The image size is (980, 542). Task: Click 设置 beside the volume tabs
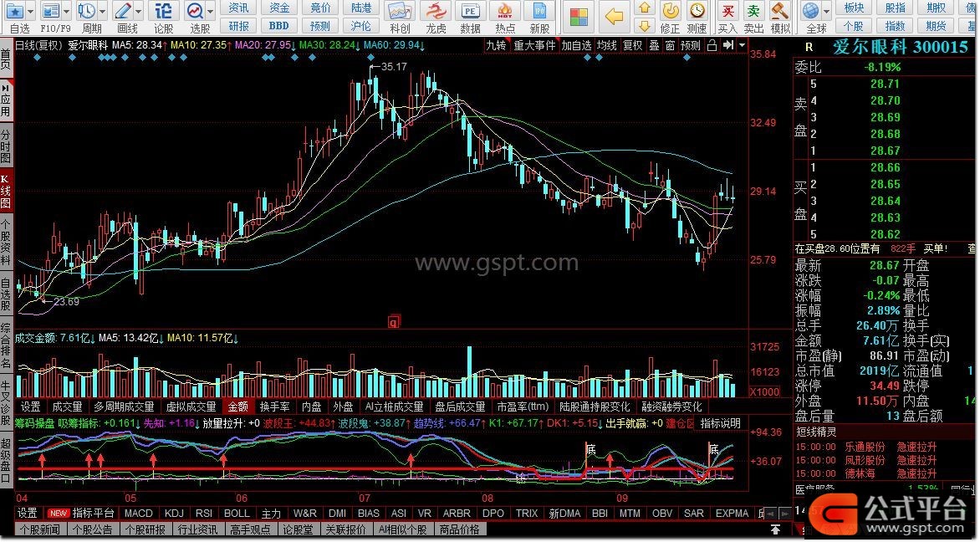click(30, 407)
